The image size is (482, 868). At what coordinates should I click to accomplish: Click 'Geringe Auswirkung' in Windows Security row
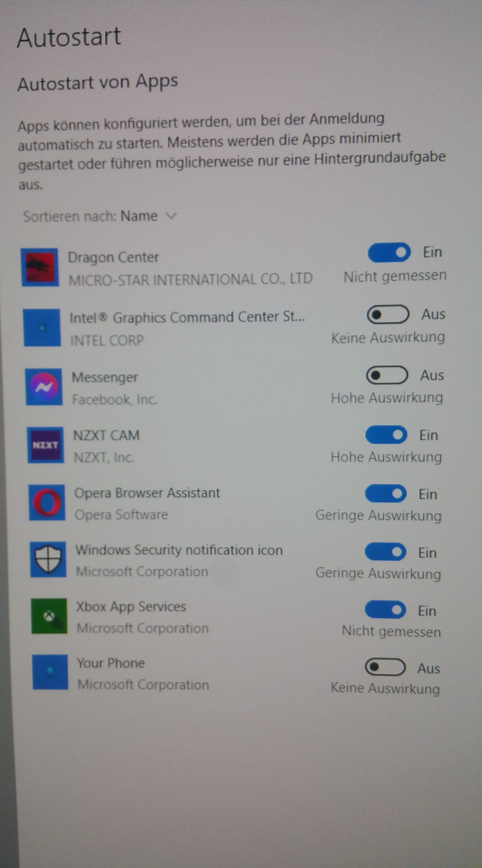point(378,573)
